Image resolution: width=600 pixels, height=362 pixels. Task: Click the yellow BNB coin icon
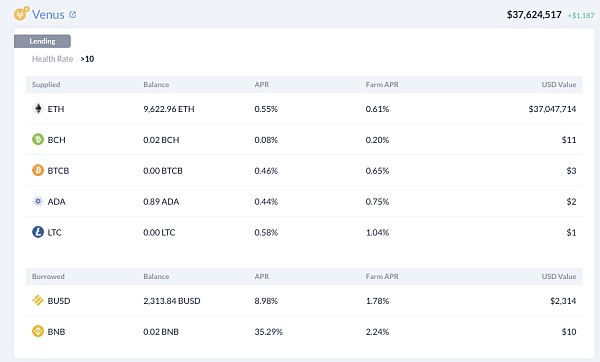pos(38,331)
